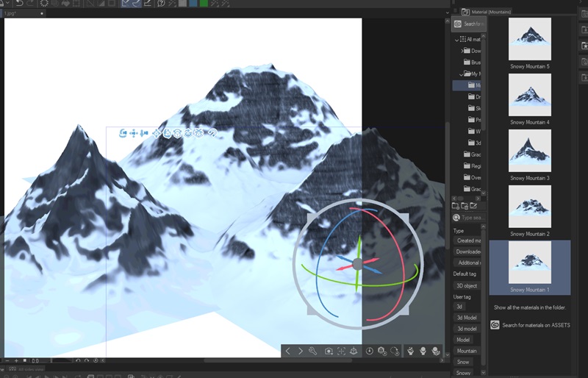This screenshot has width=588, height=378.
Task: Click the Material [Mountains] palette tab
Action: click(x=487, y=12)
